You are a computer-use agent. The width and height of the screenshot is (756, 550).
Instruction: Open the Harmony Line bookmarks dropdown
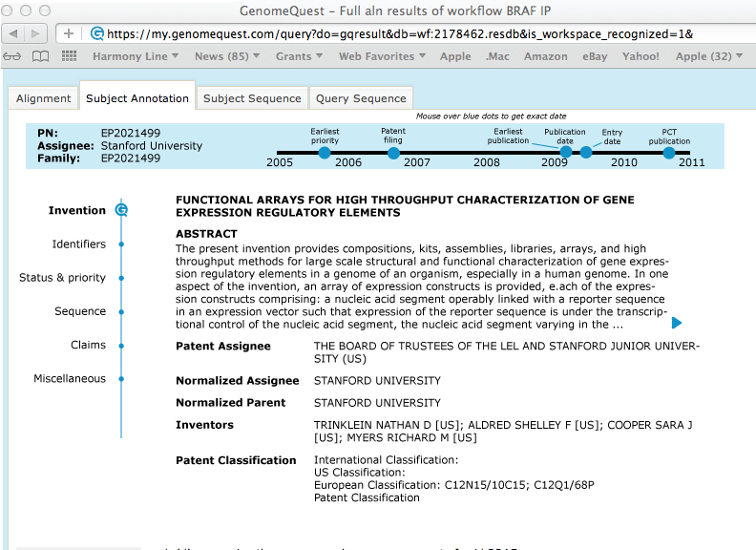[135, 56]
